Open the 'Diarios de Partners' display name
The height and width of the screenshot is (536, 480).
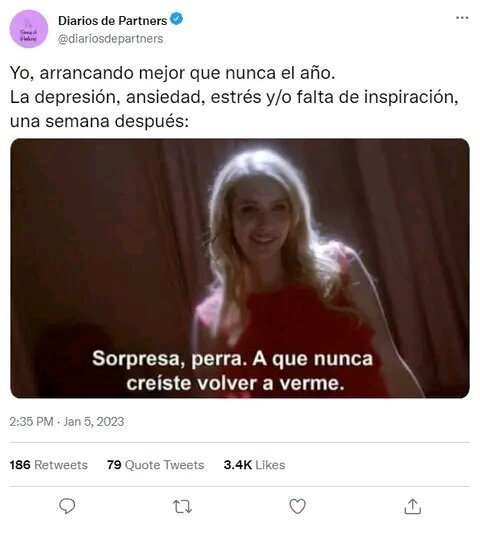tap(112, 21)
